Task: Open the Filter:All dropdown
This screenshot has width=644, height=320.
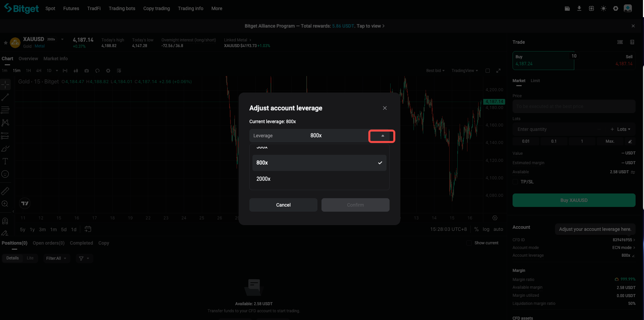Action: [56, 258]
